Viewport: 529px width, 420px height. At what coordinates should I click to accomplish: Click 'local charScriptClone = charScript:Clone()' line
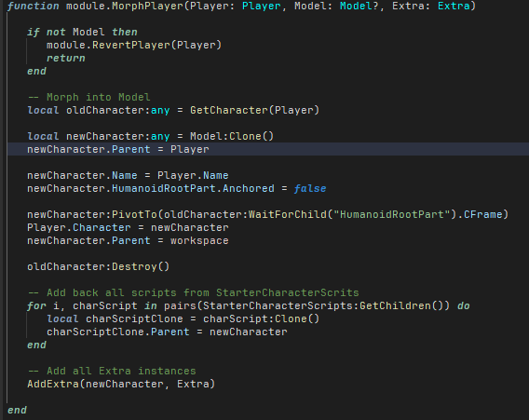tap(183, 318)
